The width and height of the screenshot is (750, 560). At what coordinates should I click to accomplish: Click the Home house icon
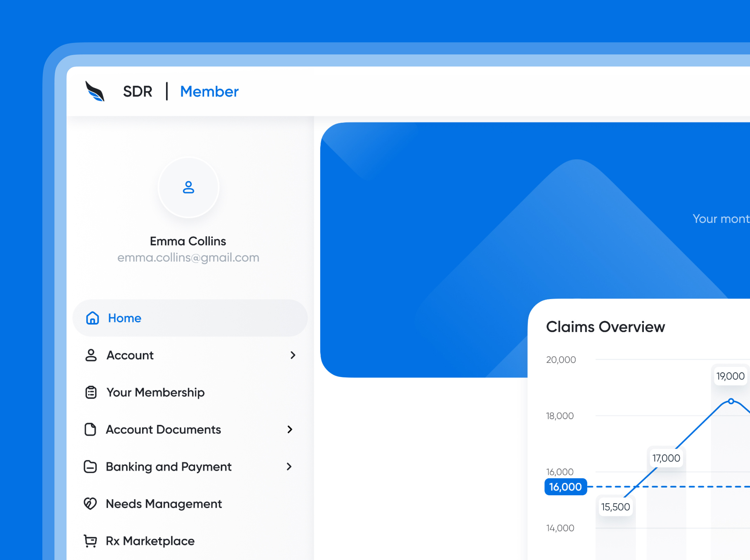click(x=92, y=318)
